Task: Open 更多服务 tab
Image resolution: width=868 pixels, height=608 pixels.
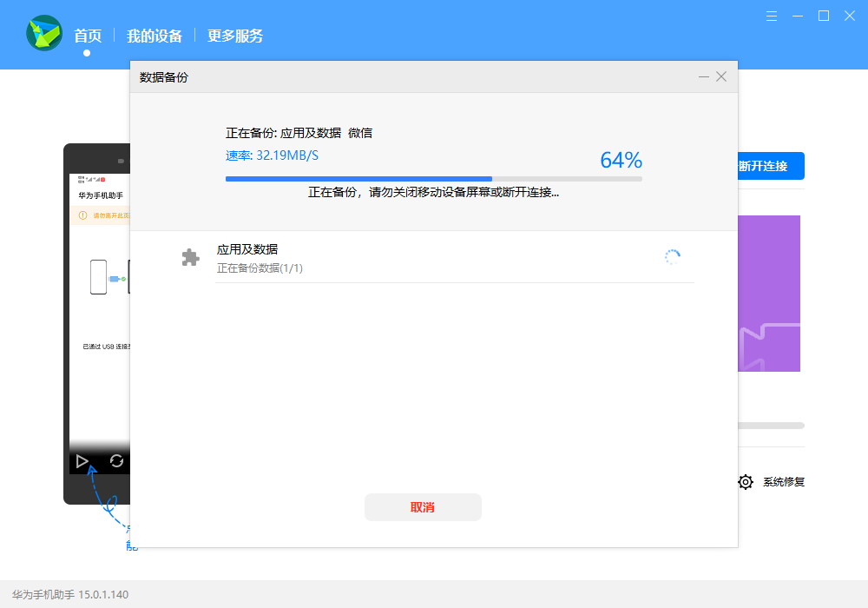Action: [235, 36]
